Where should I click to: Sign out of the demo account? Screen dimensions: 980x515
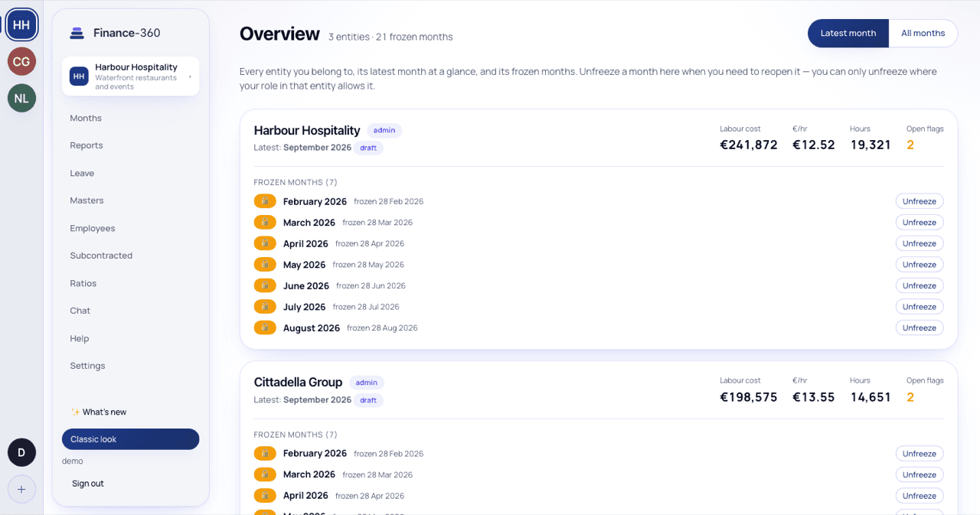pos(88,484)
